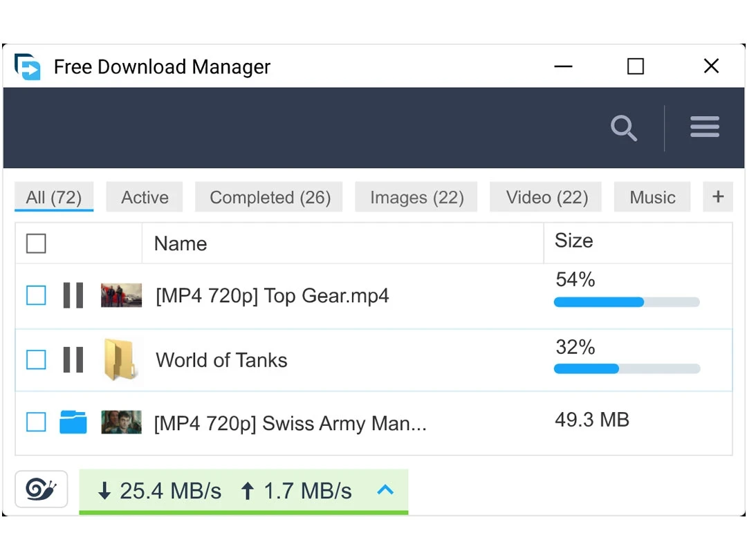Collapse the speed statistics panel

point(385,490)
